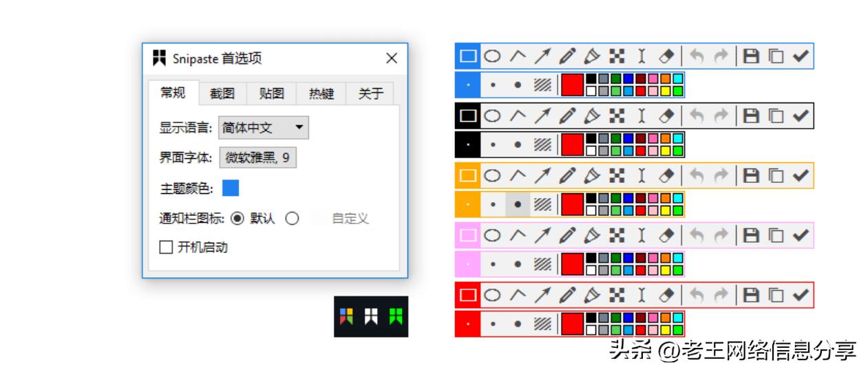
Task: Select ellipse tool in the blue toolbar
Action: 491,56
